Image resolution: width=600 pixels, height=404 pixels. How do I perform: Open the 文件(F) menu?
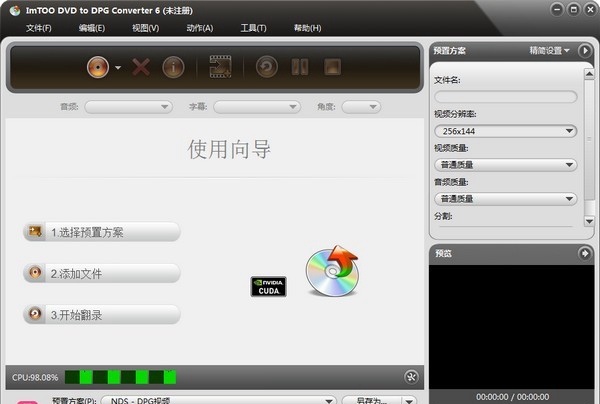click(39, 28)
